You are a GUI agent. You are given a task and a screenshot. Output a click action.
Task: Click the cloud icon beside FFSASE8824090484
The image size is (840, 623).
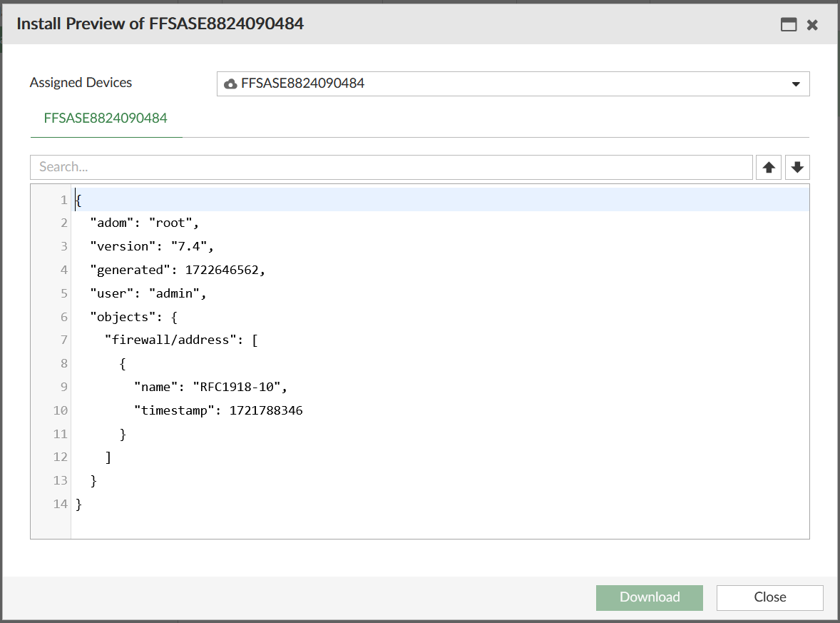click(x=230, y=83)
